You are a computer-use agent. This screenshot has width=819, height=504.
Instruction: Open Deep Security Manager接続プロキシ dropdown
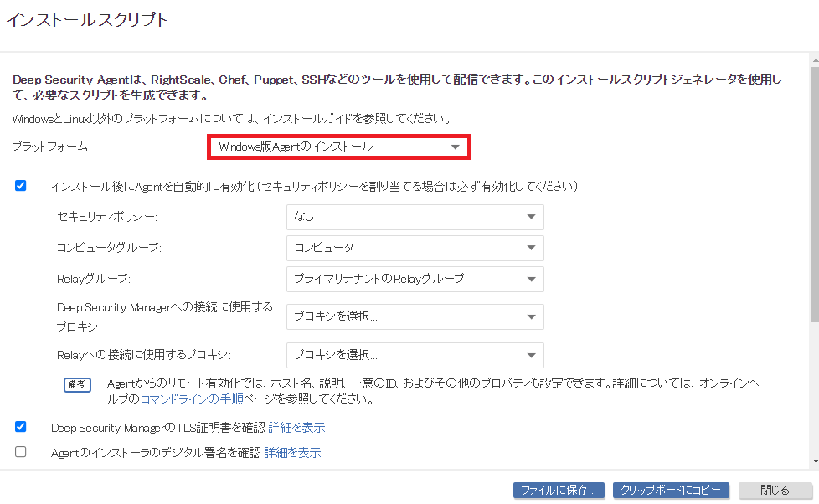(x=415, y=316)
